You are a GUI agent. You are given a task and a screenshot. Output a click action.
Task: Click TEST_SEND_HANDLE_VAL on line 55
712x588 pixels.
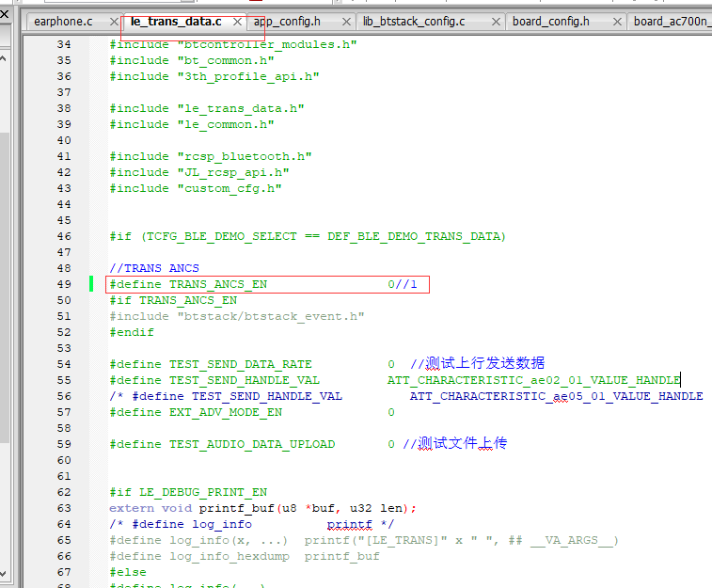click(x=245, y=380)
